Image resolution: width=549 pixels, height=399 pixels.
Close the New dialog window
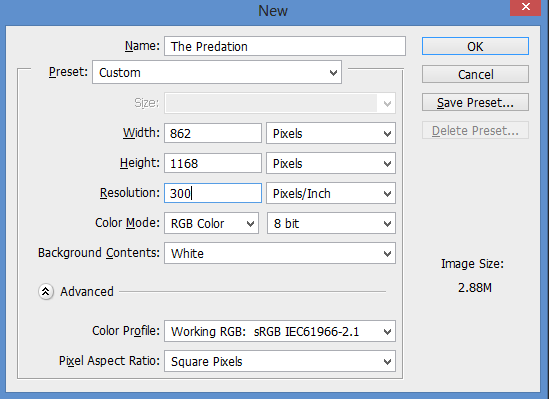(526, 7)
